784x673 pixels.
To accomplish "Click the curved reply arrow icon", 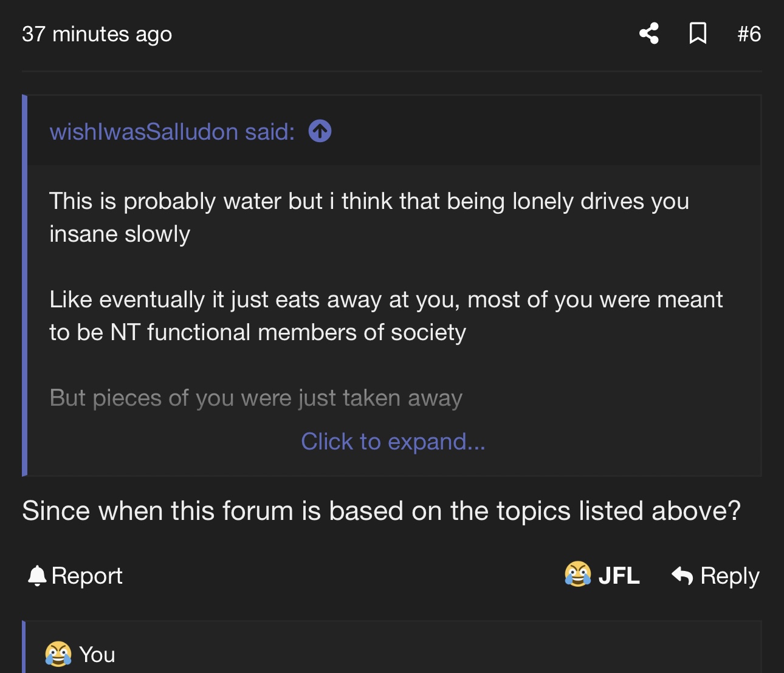I will coord(683,575).
